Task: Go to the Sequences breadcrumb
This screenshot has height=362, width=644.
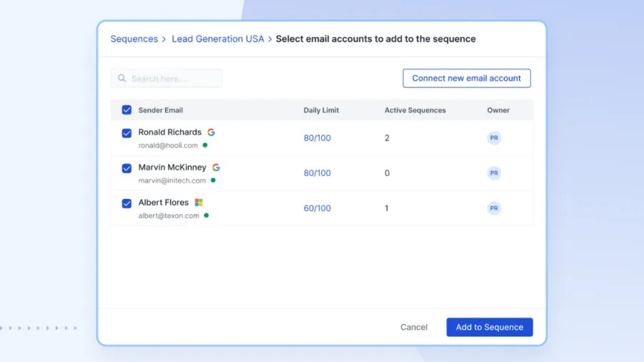Action: pyautogui.click(x=134, y=39)
